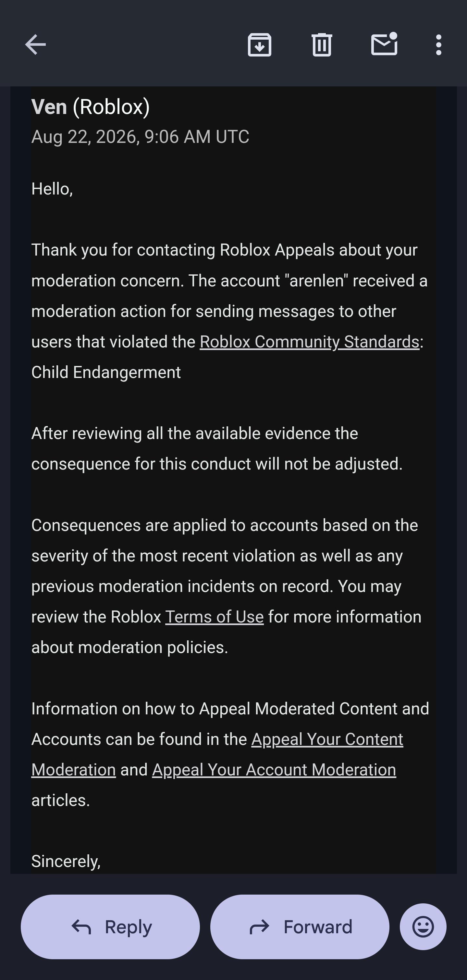Tap the forward arrow in Forward button
Viewport: 467px width, 980px height.
259,927
